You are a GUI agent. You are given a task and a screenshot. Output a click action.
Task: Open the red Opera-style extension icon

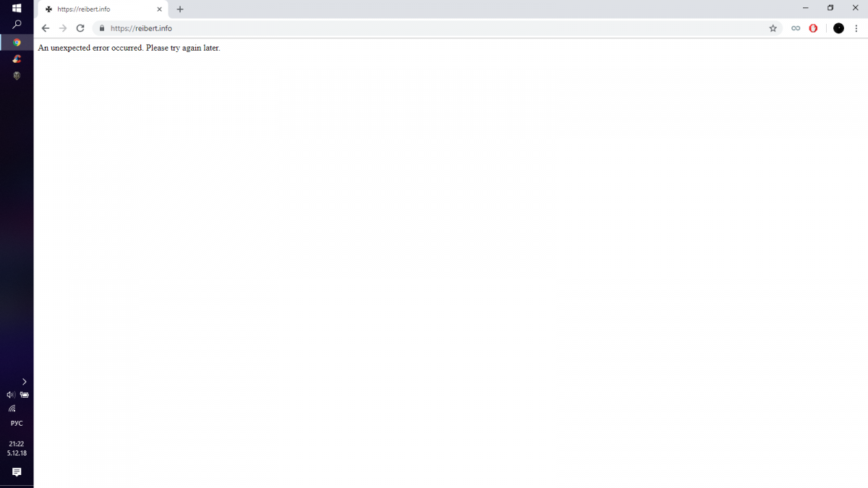pyautogui.click(x=813, y=28)
